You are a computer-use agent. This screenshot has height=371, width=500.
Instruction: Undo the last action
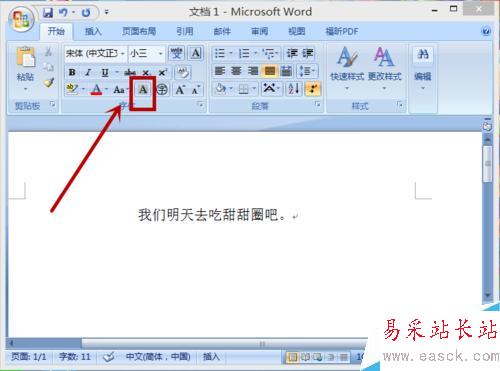(x=63, y=13)
